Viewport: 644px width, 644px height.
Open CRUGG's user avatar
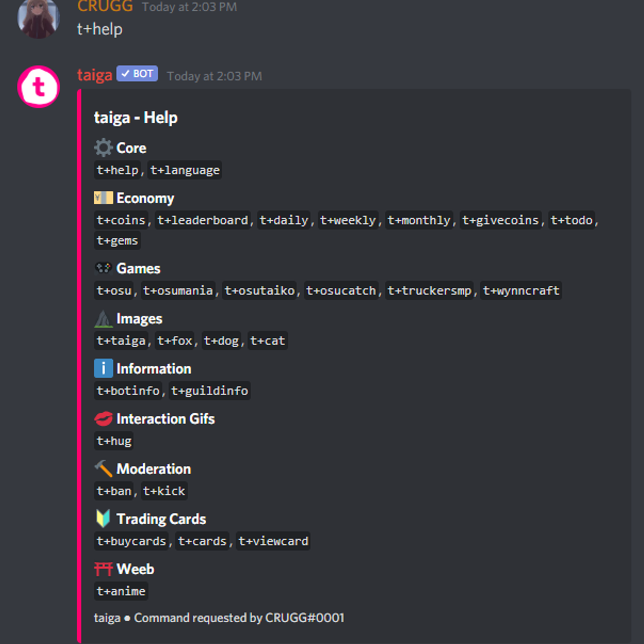coord(39,18)
